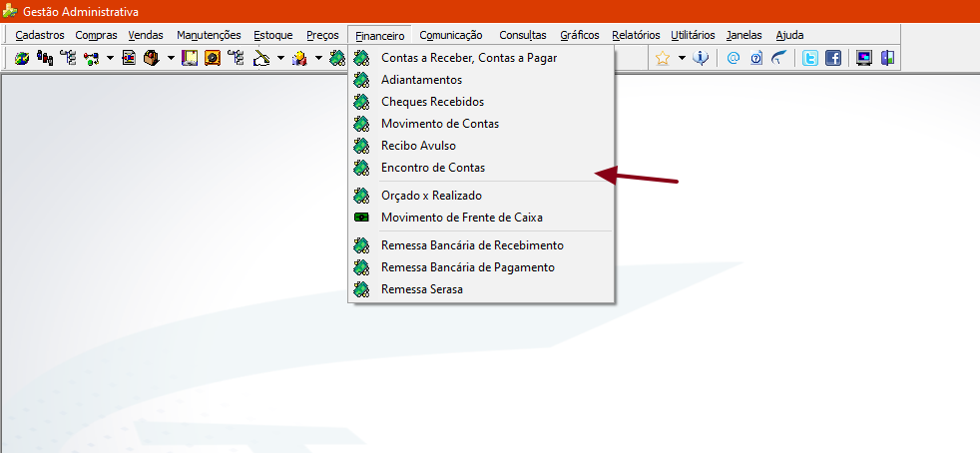Screen dimensions: 980x453
Task: Open the Twitter icon link
Action: pyautogui.click(x=810, y=58)
